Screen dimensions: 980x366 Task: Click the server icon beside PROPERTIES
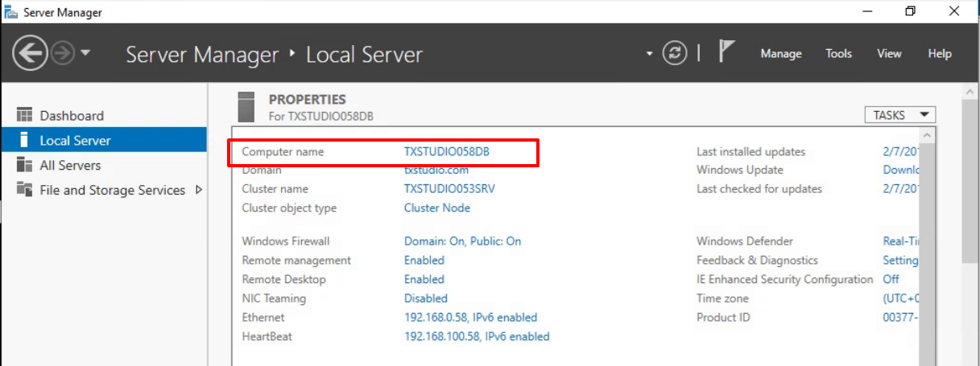[248, 107]
